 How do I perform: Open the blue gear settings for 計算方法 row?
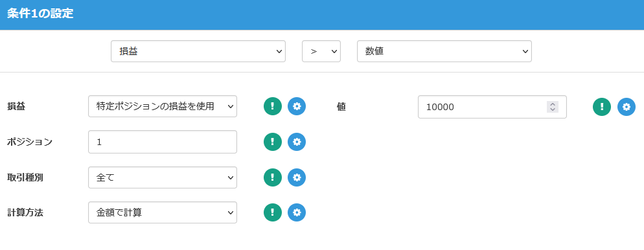[x=297, y=212]
